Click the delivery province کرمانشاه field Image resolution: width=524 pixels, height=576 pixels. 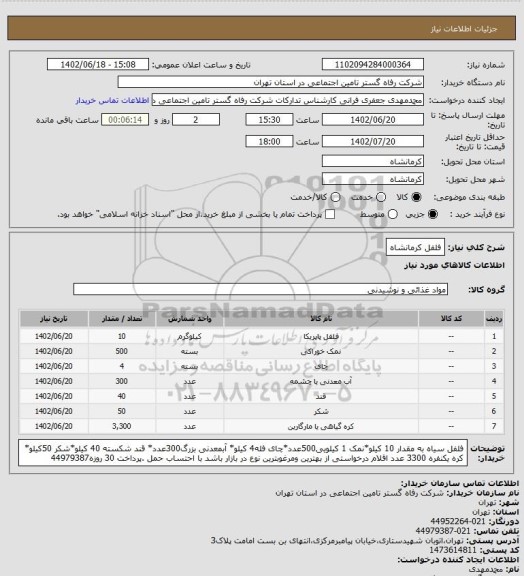coord(373,161)
